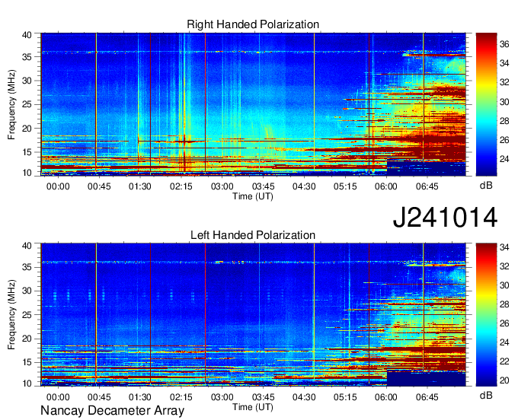Screen dimensions: 518x420
Task: Click the 36 tick on Right Handed colorbar
Action: [x=504, y=44]
